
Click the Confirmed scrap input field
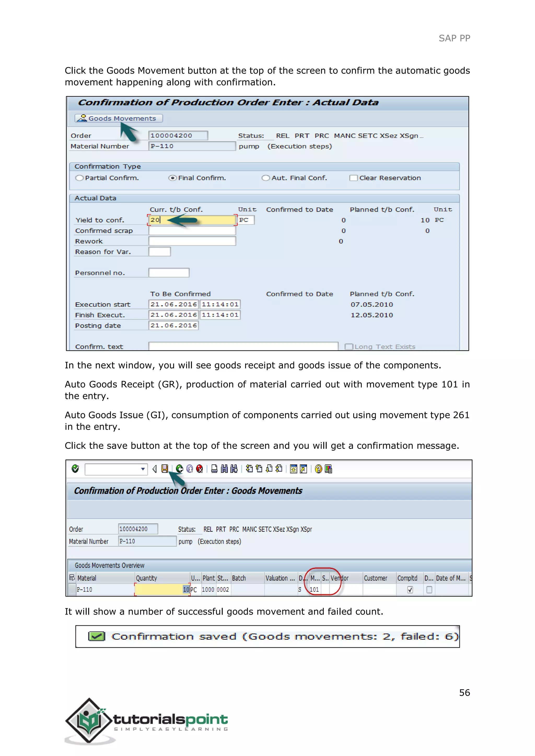192,231
